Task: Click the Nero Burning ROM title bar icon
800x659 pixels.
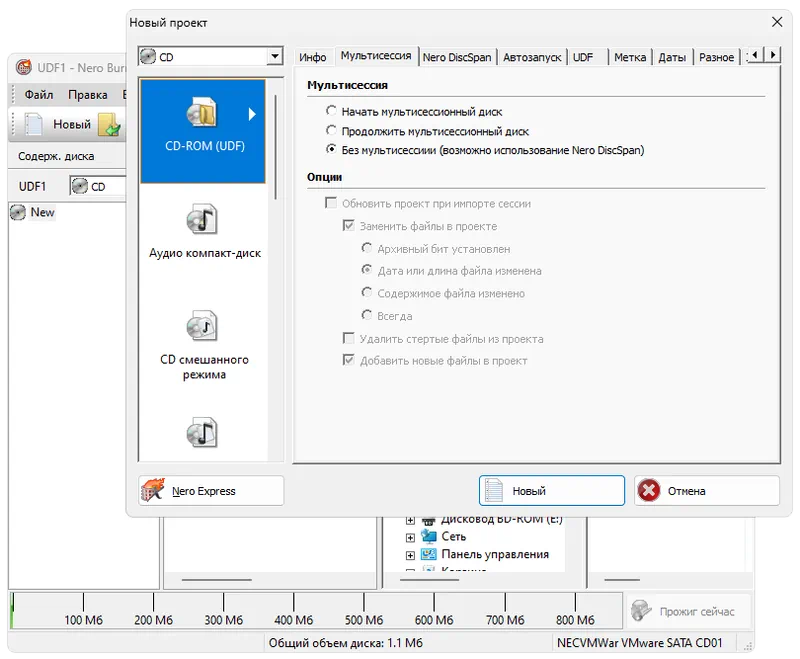Action: pyautogui.click(x=23, y=67)
